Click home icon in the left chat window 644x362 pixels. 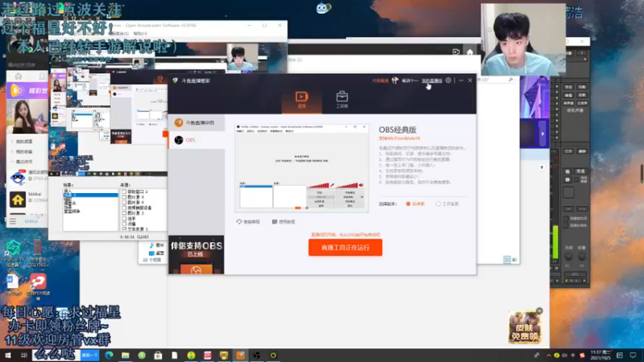click(19, 76)
